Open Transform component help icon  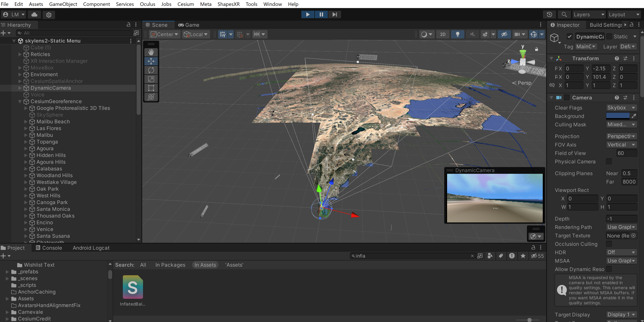pyautogui.click(x=617, y=58)
